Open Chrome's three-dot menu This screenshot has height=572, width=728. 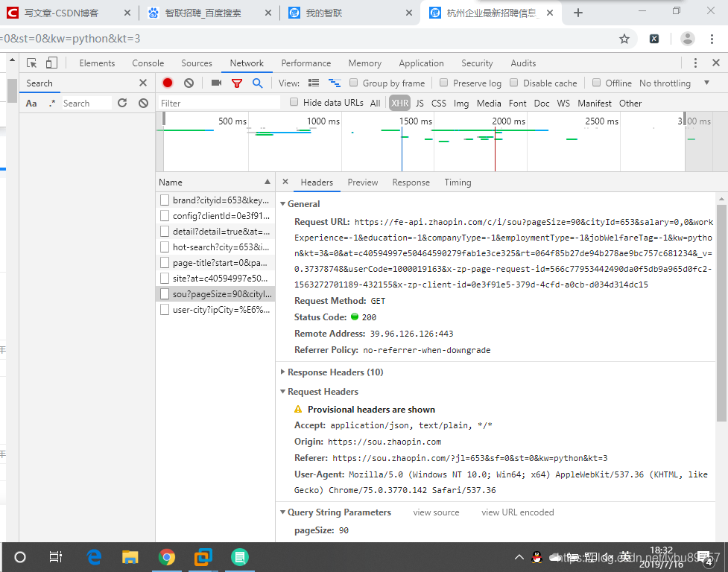[x=712, y=39]
